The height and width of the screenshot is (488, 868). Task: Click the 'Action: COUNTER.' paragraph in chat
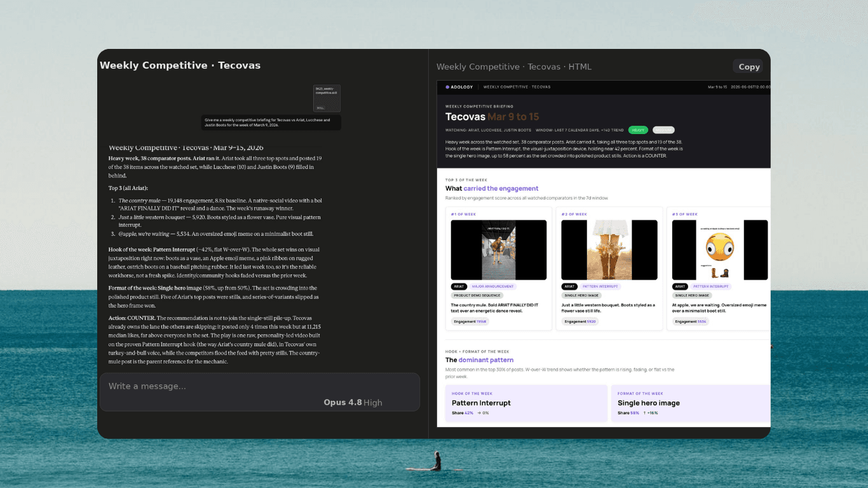point(215,340)
